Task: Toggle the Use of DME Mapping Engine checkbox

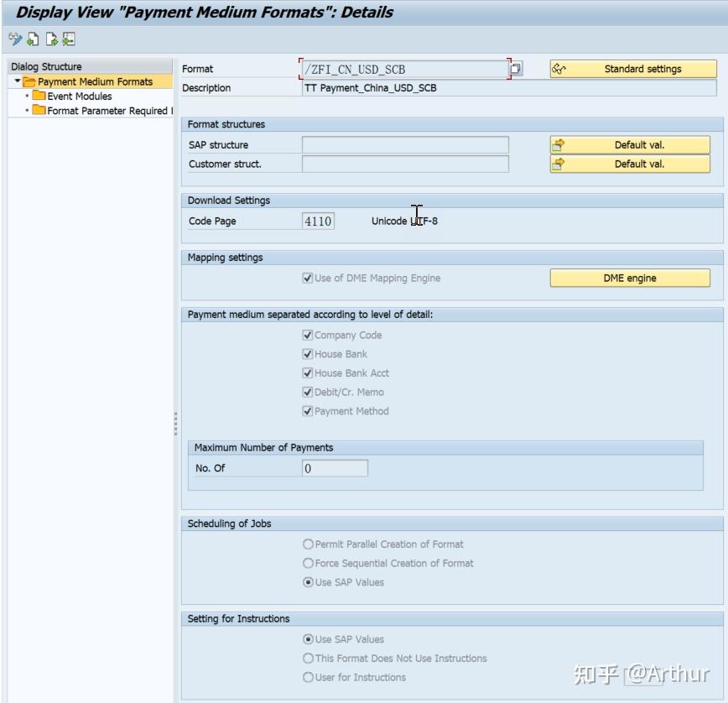Action: pyautogui.click(x=308, y=277)
